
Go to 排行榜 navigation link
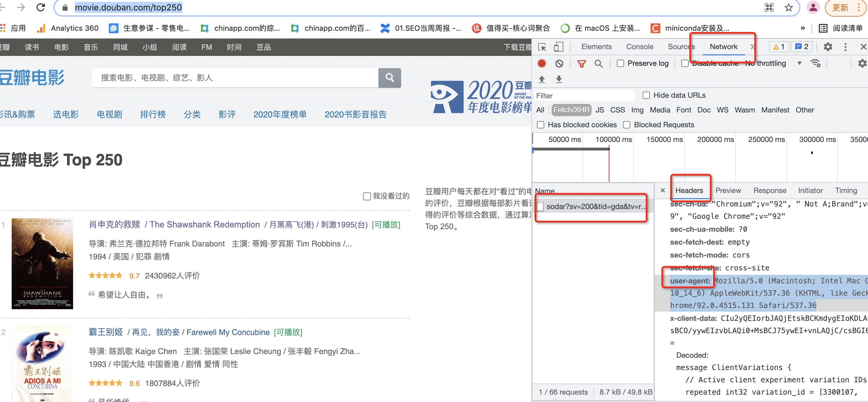click(153, 115)
